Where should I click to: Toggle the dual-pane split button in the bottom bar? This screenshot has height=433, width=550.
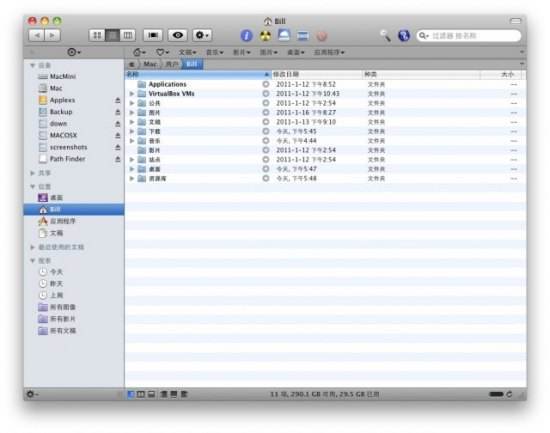[141, 394]
